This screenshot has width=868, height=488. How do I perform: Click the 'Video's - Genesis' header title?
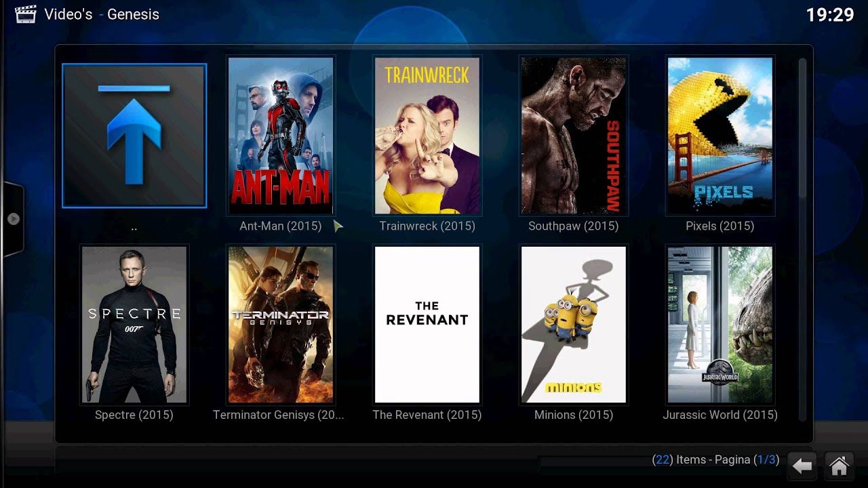(x=102, y=14)
